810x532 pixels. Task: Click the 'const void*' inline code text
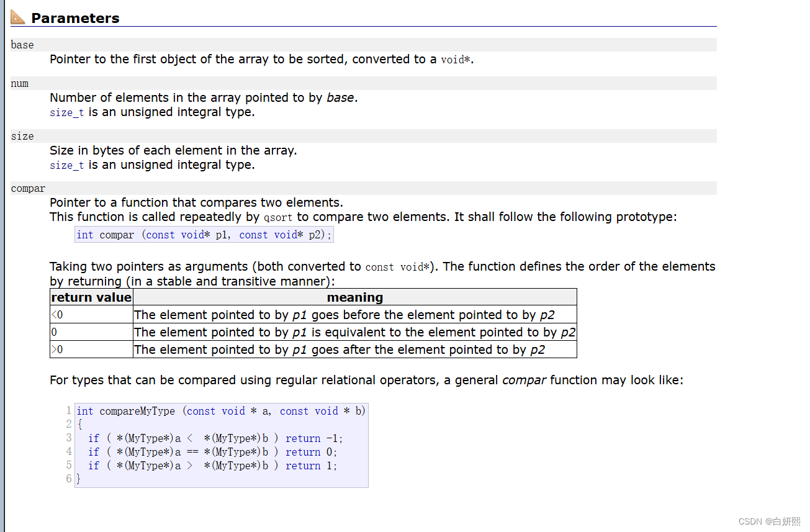point(397,267)
